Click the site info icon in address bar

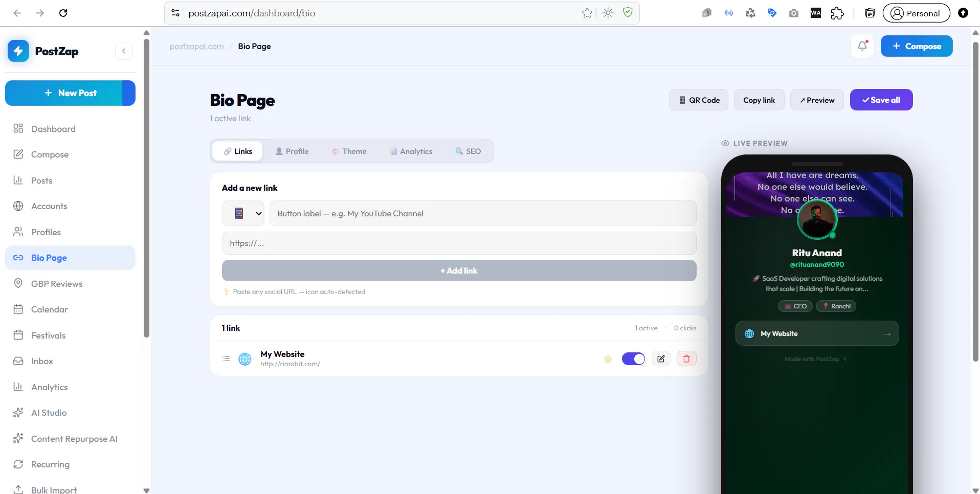pyautogui.click(x=175, y=13)
